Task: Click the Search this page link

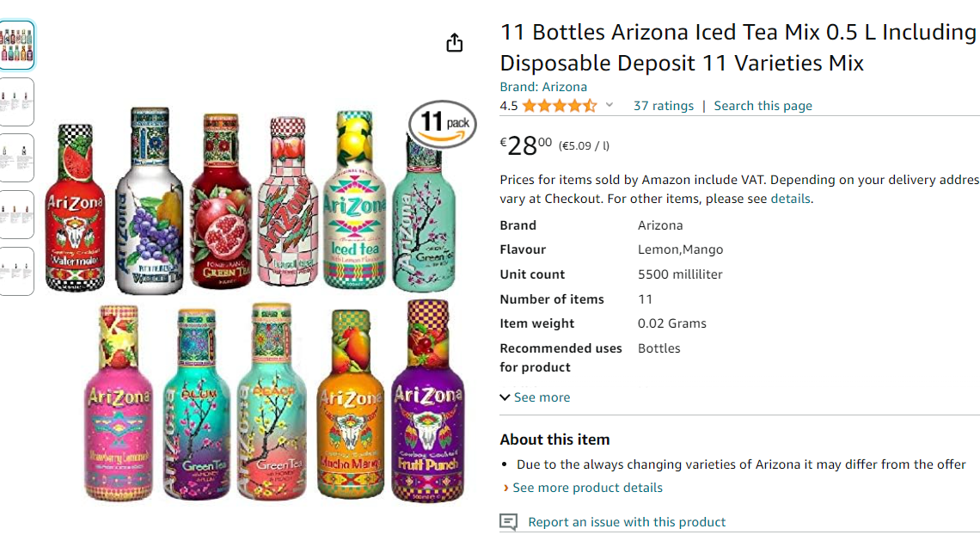Action: click(x=763, y=106)
